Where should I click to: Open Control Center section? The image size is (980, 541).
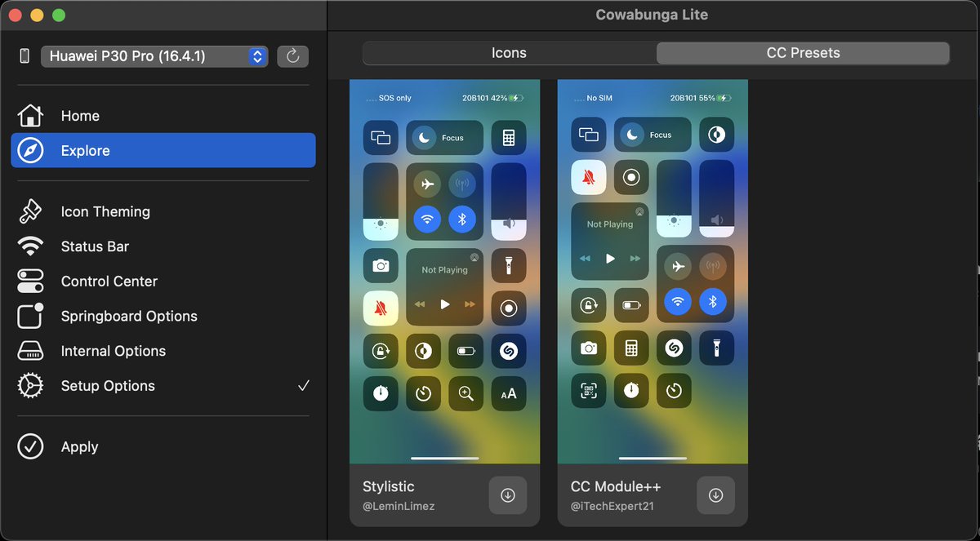[163, 282]
